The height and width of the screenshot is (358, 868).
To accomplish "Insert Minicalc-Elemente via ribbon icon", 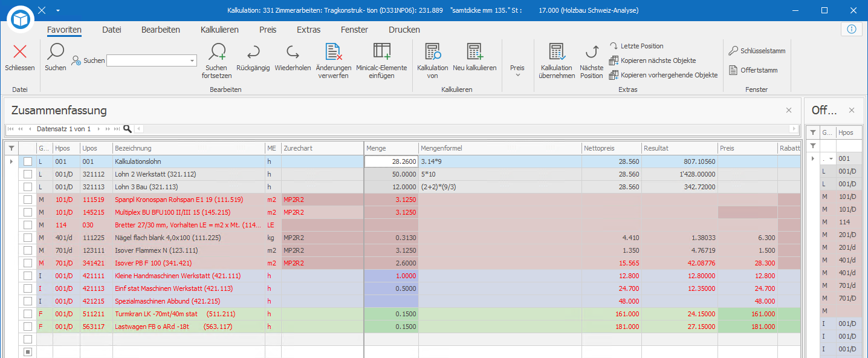I will coord(381,51).
